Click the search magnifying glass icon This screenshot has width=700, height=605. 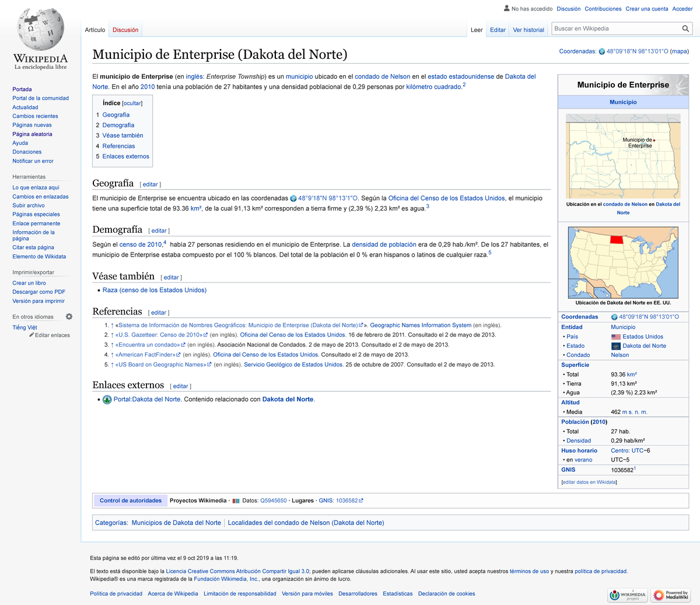[686, 28]
